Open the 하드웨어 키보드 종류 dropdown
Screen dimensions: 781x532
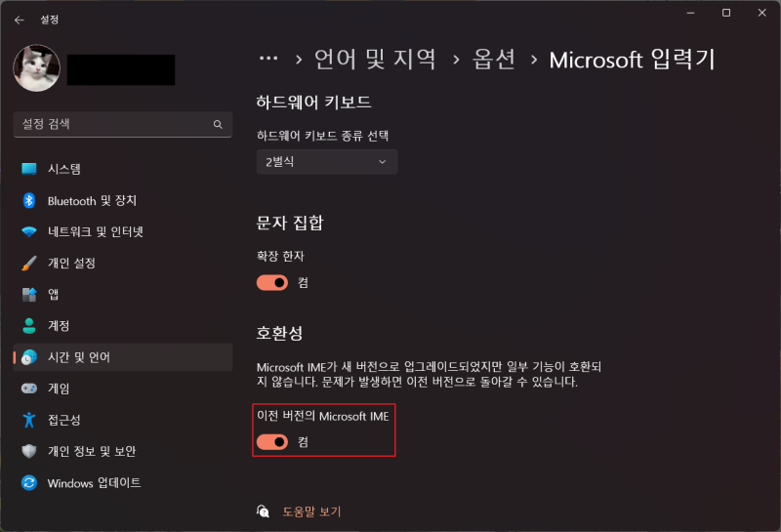tap(327, 162)
